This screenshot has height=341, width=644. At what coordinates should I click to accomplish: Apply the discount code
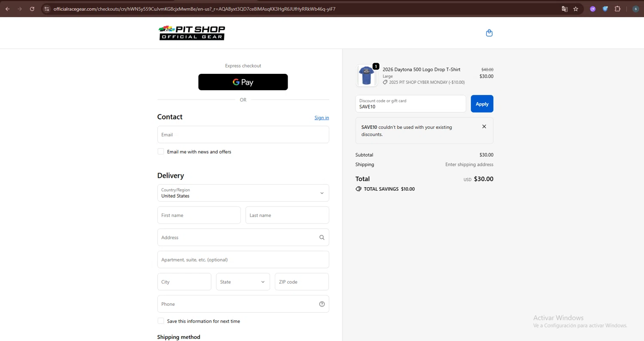482,104
